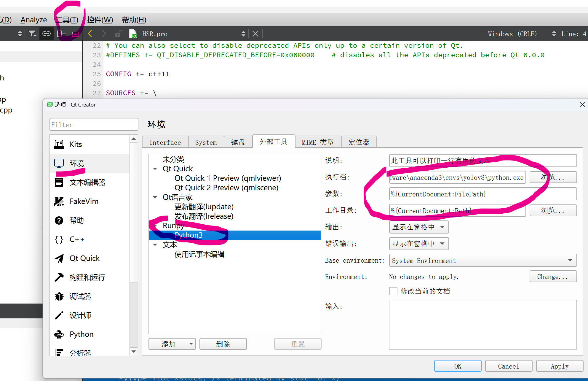Click the Apply button

[x=560, y=366]
